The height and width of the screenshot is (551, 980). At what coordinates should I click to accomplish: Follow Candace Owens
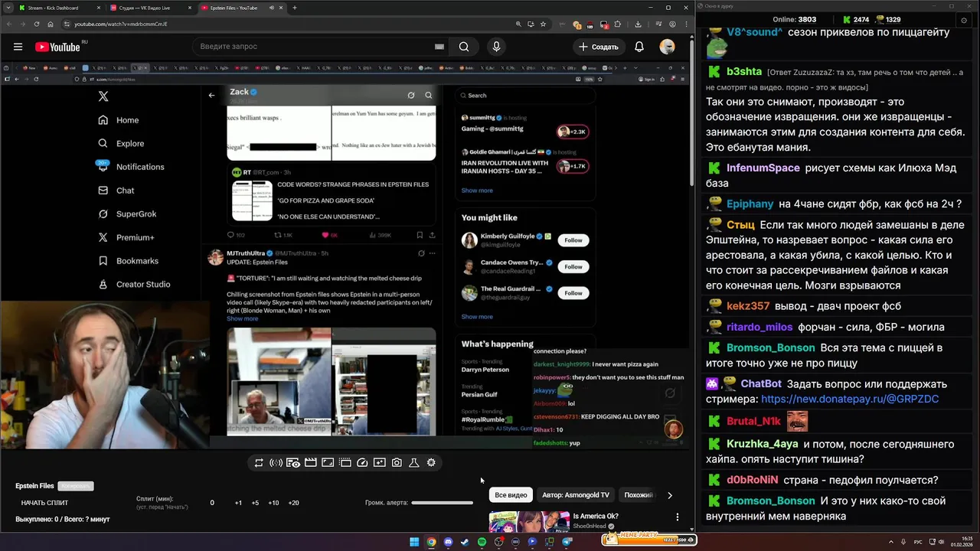pos(573,266)
